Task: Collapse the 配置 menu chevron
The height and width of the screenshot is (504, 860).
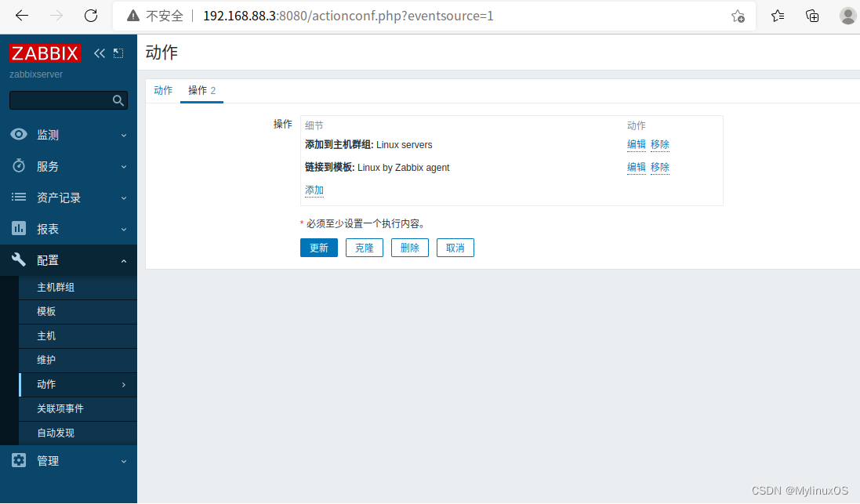Action: 124,261
